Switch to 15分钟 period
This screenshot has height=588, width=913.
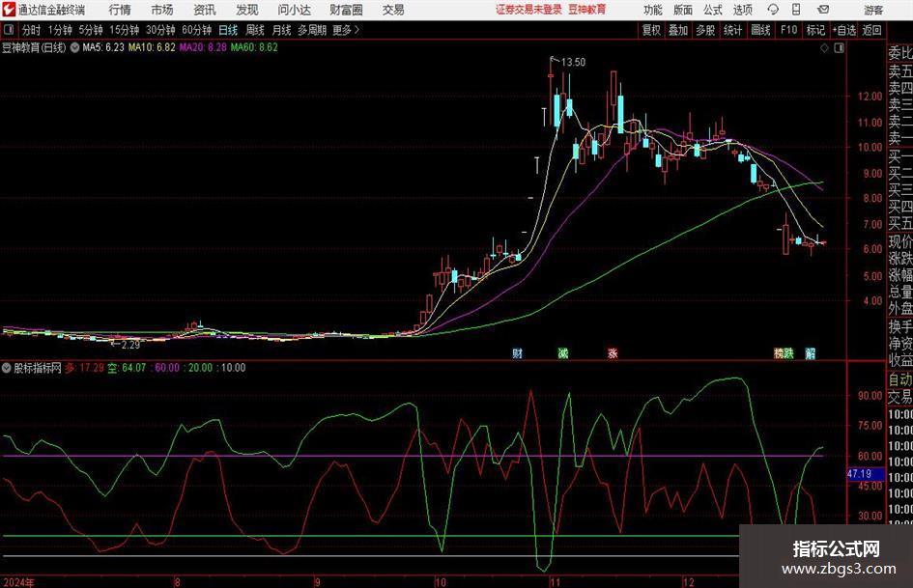click(x=125, y=30)
